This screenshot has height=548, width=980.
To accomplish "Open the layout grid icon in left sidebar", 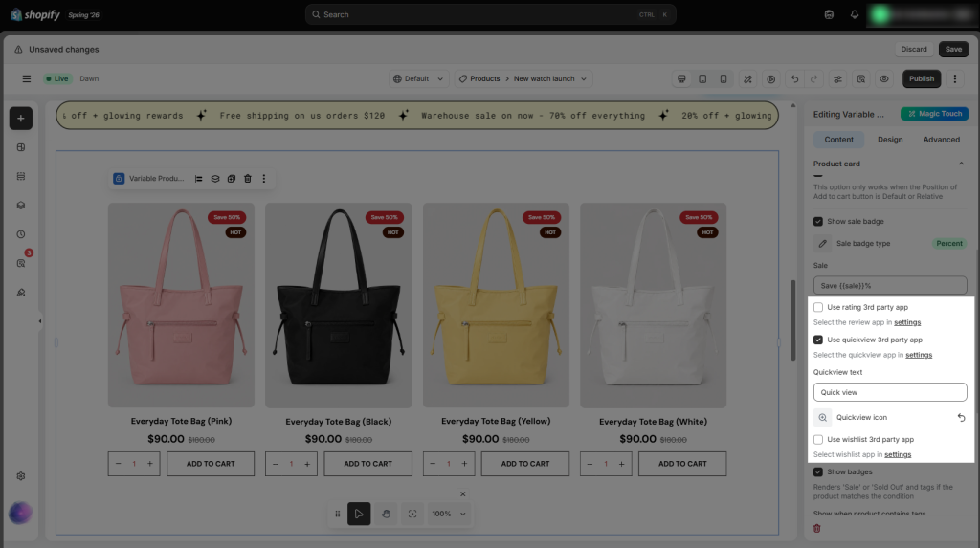I will pyautogui.click(x=21, y=147).
